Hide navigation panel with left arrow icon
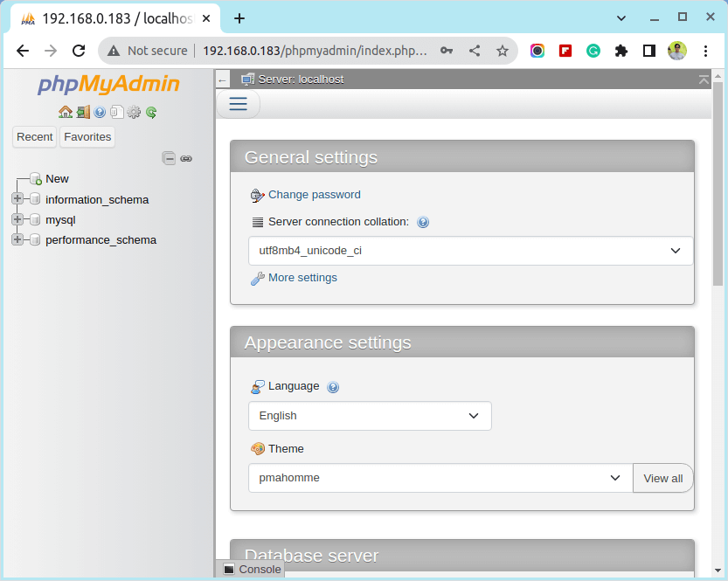 tap(222, 80)
